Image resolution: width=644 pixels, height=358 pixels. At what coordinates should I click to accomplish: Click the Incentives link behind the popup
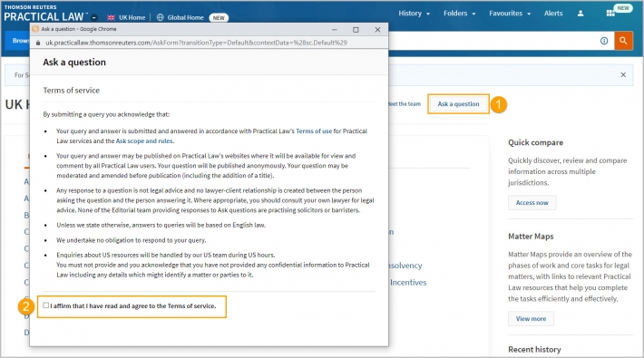click(408, 283)
